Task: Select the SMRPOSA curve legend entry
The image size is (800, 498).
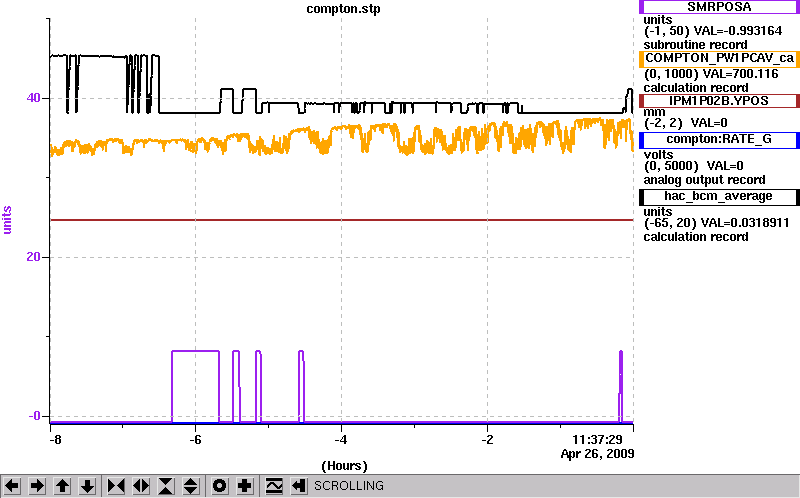Action: point(718,7)
